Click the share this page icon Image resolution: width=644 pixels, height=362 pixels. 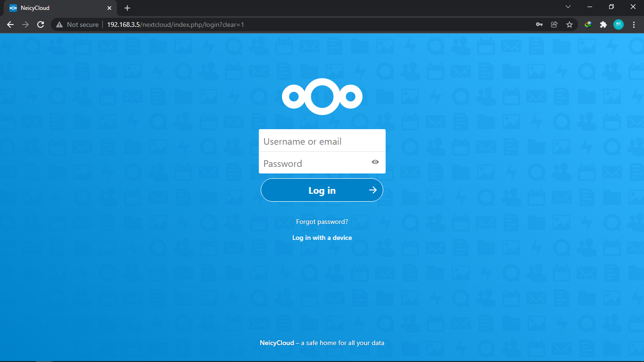coord(554,25)
